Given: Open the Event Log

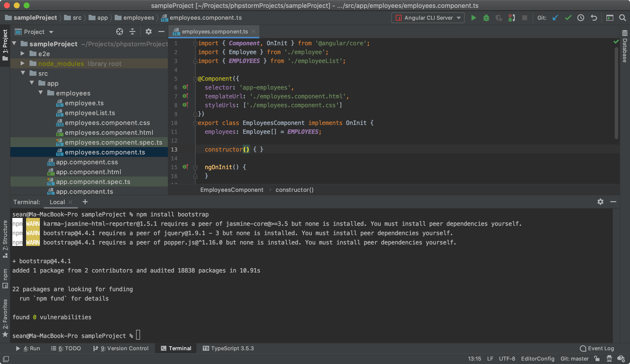Looking at the screenshot, I should pyautogui.click(x=597, y=348).
